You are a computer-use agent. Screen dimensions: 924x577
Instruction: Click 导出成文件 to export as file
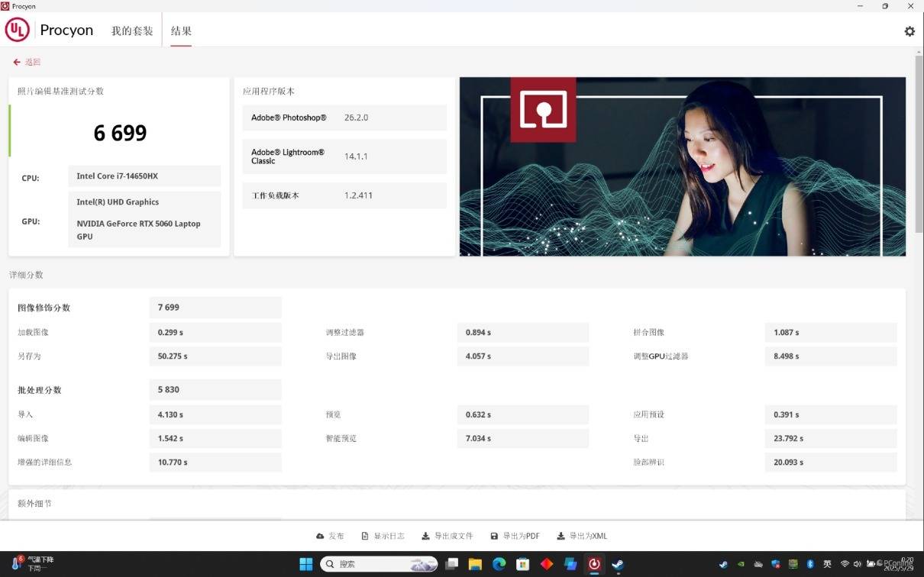447,536
